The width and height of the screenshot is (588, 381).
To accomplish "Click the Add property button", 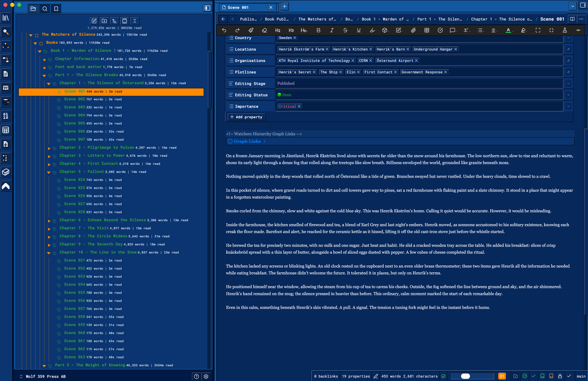I will pyautogui.click(x=246, y=117).
